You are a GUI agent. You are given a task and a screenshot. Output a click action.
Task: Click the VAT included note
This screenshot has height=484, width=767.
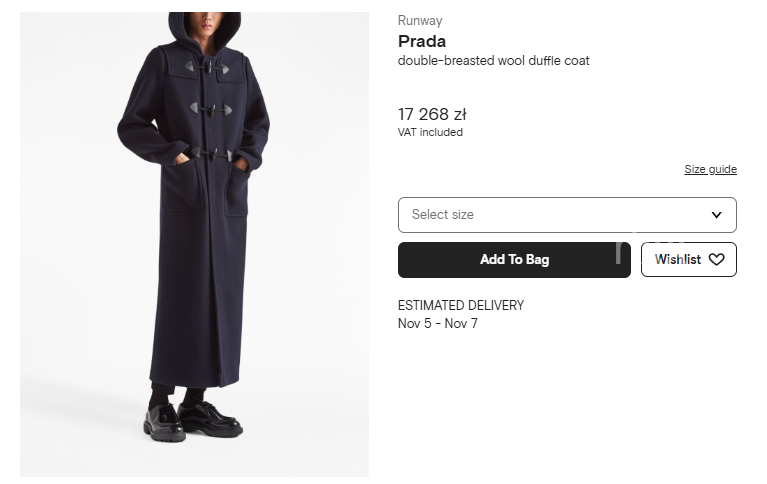coord(430,132)
